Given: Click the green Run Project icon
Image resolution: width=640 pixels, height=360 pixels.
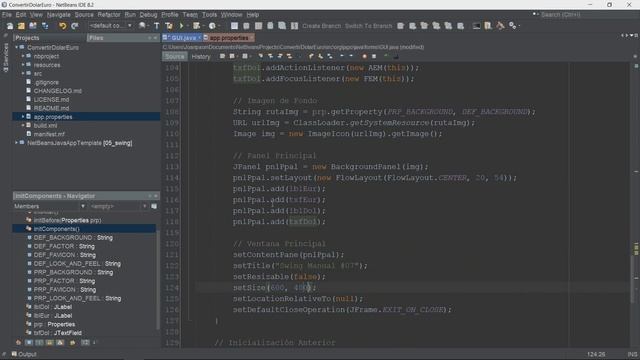Looking at the screenshot, I should coord(182,26).
